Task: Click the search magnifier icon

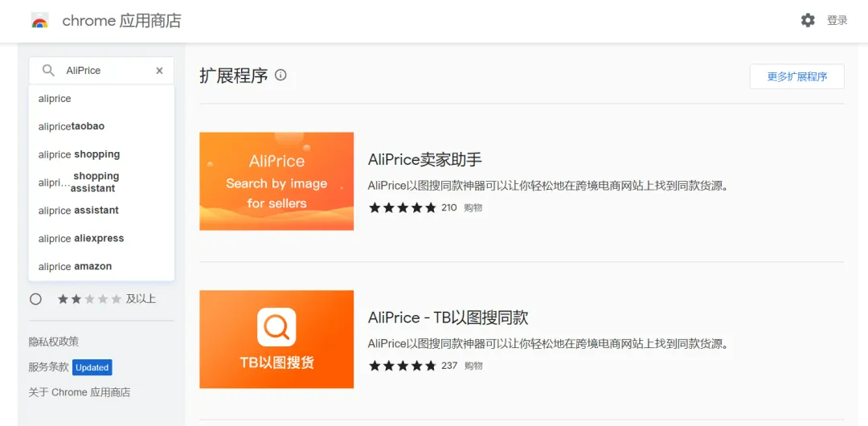Action: (48, 71)
